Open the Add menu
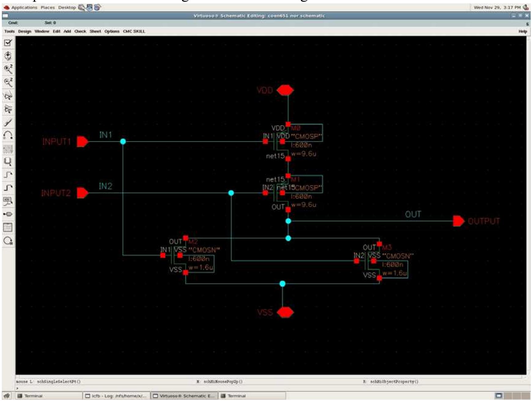This screenshot has height=401, width=532. 68,31
